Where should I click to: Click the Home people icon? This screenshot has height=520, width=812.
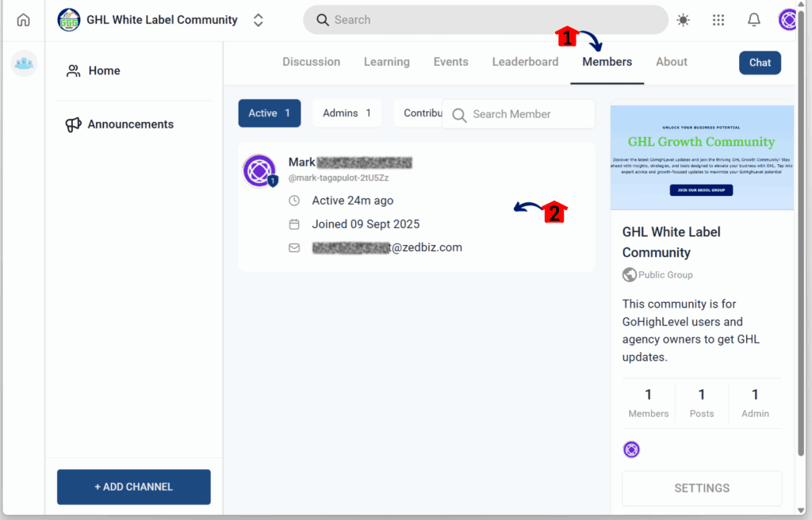point(73,71)
